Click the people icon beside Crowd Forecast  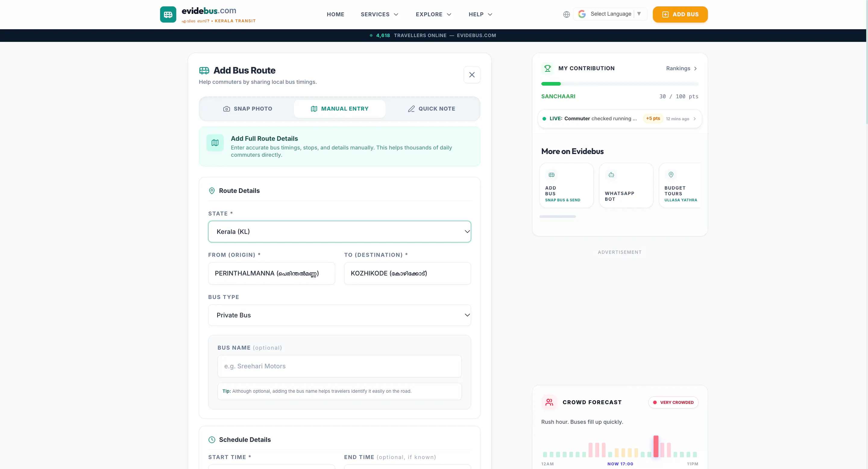point(549,402)
